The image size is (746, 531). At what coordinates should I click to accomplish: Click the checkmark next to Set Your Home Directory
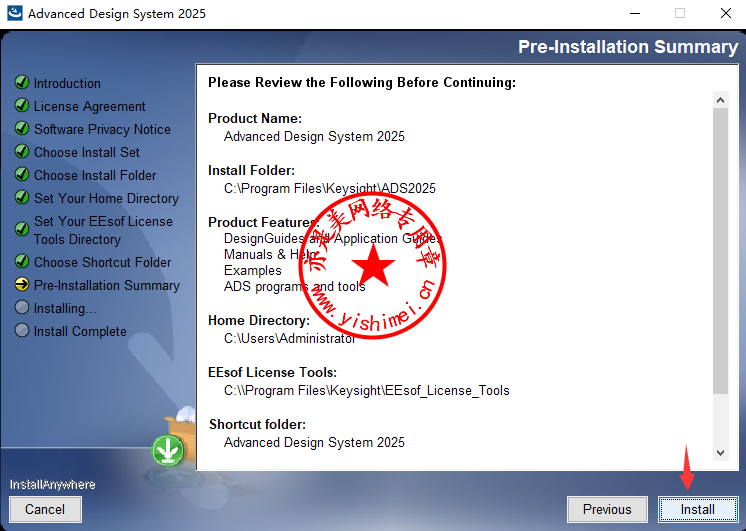[x=22, y=197]
